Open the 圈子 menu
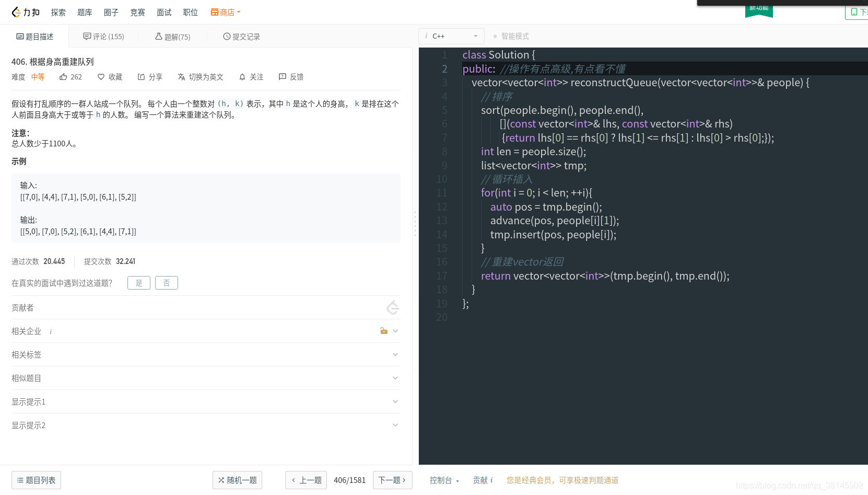Screen dimensions: 868x495 [x=111, y=12]
